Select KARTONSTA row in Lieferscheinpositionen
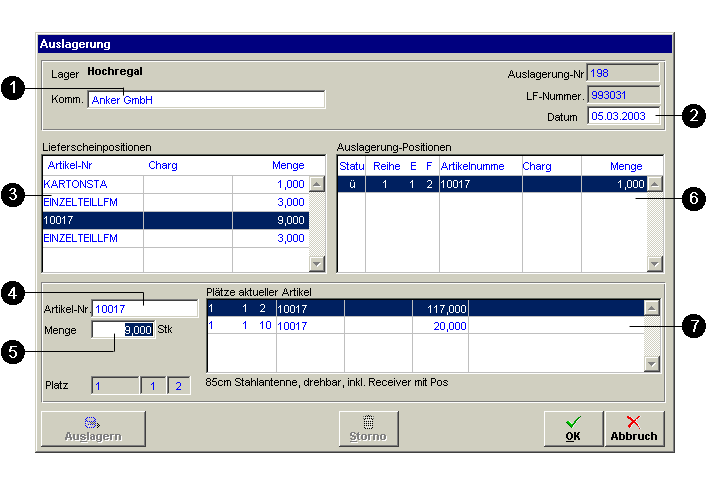The height and width of the screenshot is (482, 709). [175, 184]
